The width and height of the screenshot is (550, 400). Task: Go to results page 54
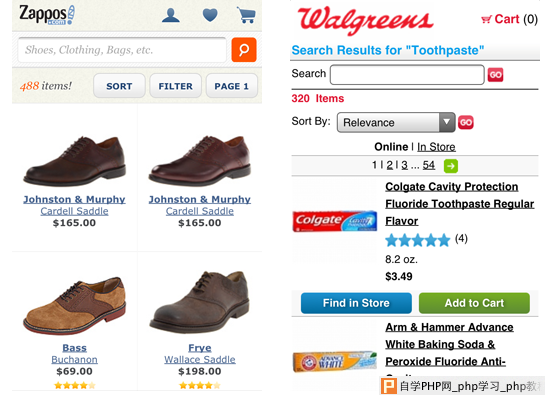click(x=429, y=165)
